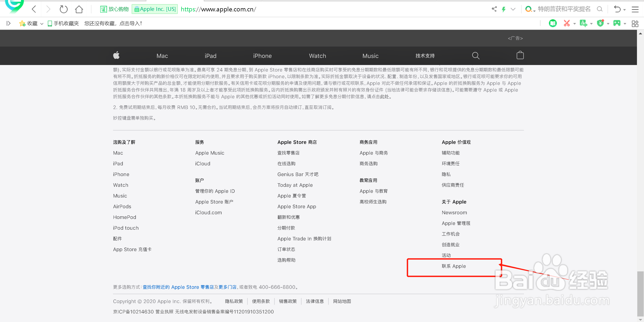
Task: Click the Apple logo in the navigation bar
Action: 116,55
